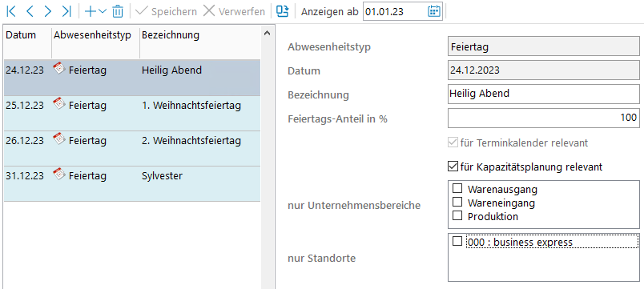The height and width of the screenshot is (289, 644).
Task: Click the Feiertags-Anteil in % field
Action: point(543,118)
